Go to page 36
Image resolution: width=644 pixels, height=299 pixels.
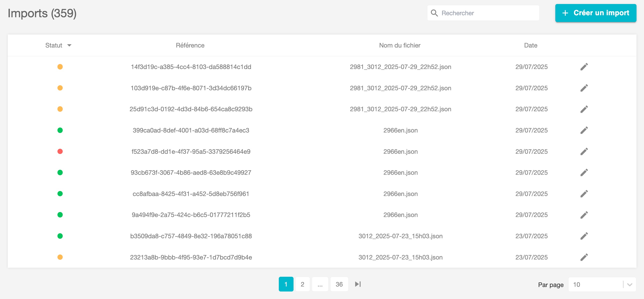[x=339, y=284]
